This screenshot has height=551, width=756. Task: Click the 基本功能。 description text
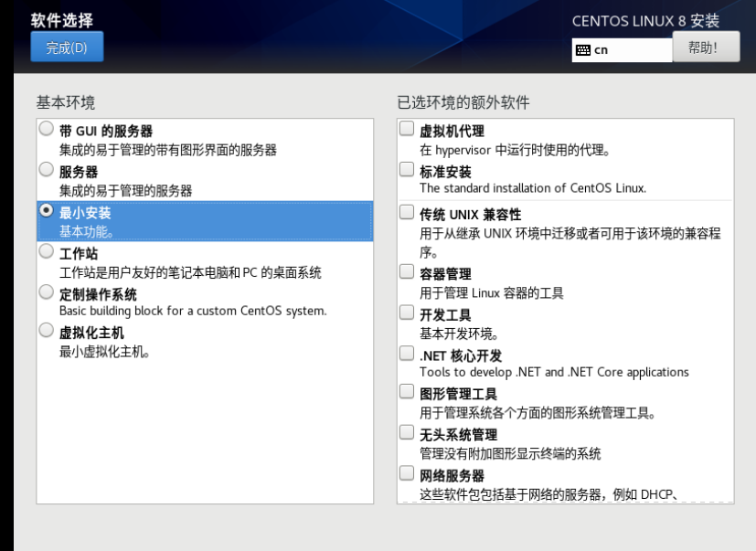click(86, 232)
